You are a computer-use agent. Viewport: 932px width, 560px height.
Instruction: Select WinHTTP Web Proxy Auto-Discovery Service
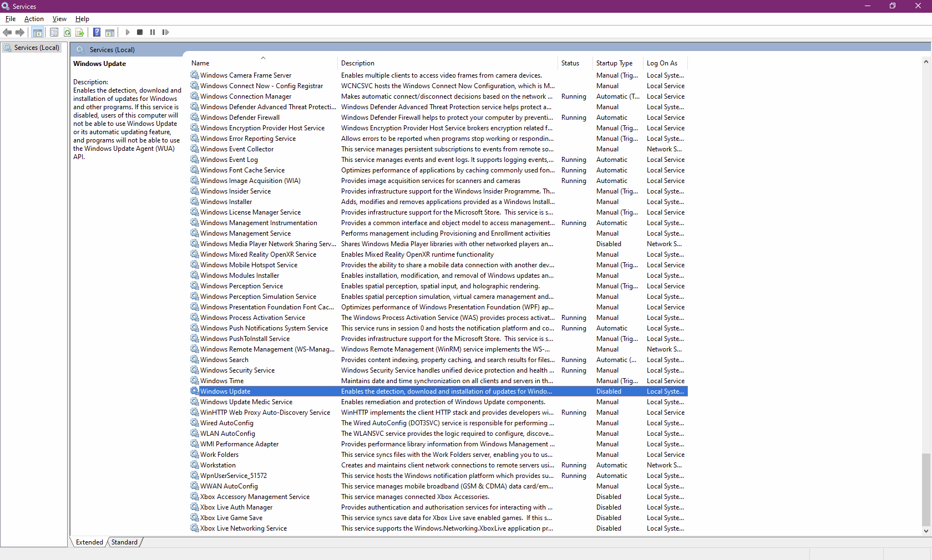(x=438, y=413)
